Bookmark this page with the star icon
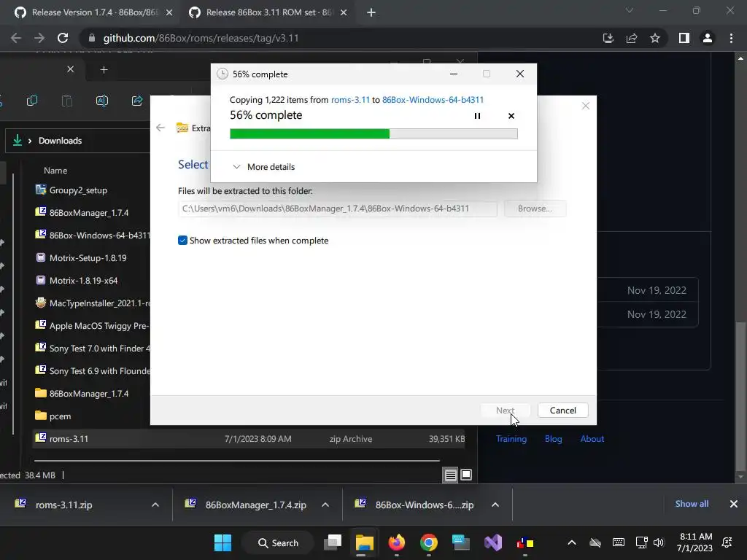This screenshot has width=747, height=560. (x=655, y=38)
